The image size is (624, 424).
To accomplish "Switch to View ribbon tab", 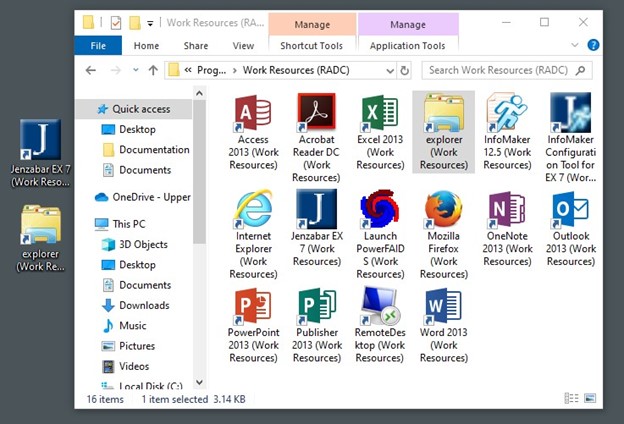I will [x=243, y=45].
